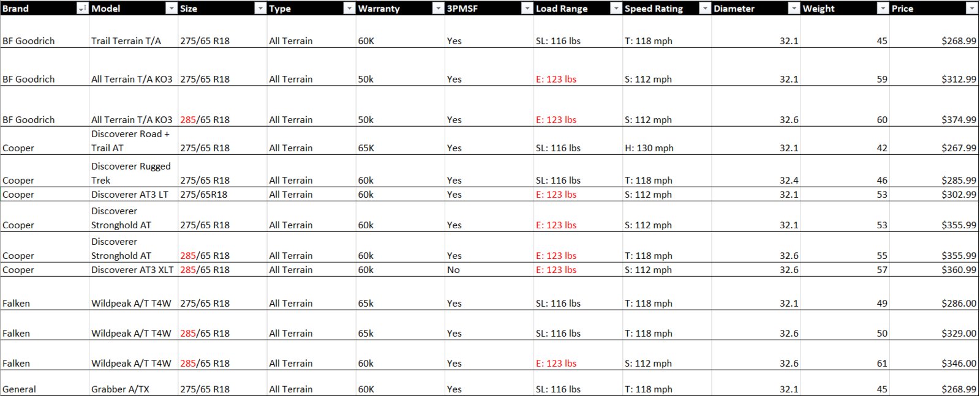The image size is (980, 396).
Task: Select the weight cell showing 49
Action: click(845, 293)
